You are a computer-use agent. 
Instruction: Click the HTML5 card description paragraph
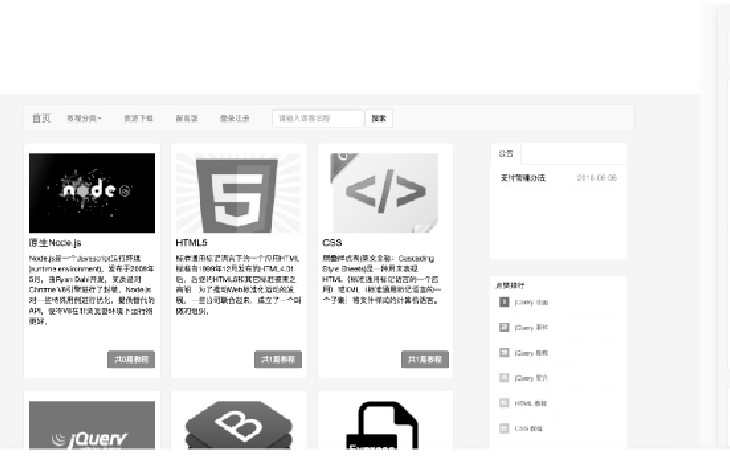(x=238, y=284)
